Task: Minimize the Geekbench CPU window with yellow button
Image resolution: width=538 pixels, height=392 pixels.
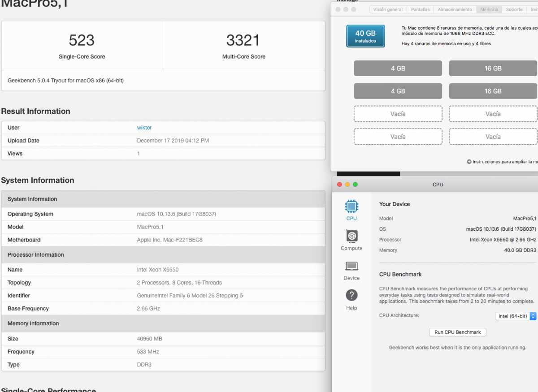Action: 347,185
